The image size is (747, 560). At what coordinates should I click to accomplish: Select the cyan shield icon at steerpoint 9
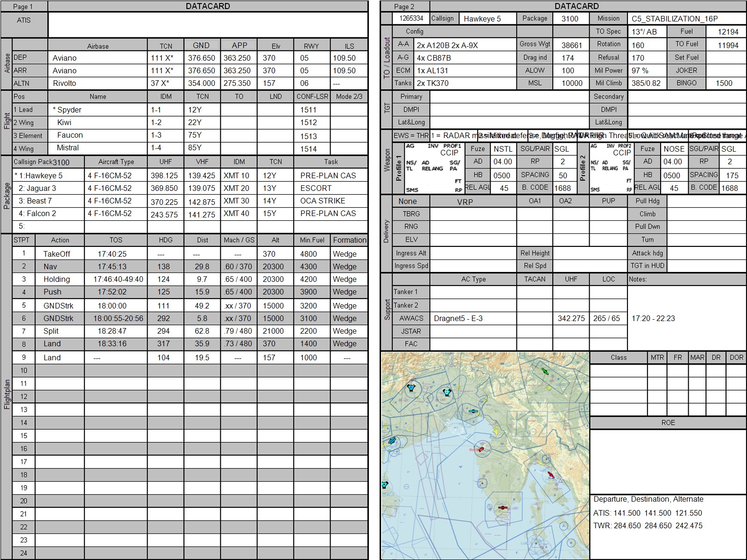[x=447, y=392]
